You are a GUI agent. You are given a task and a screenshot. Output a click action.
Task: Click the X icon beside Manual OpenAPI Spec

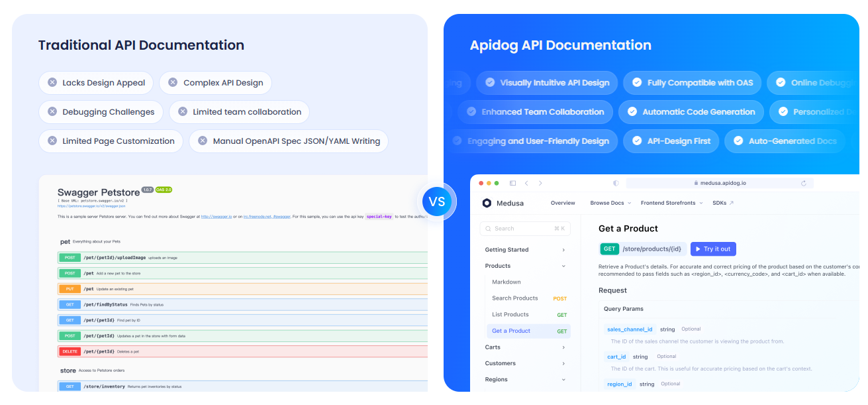pos(203,141)
